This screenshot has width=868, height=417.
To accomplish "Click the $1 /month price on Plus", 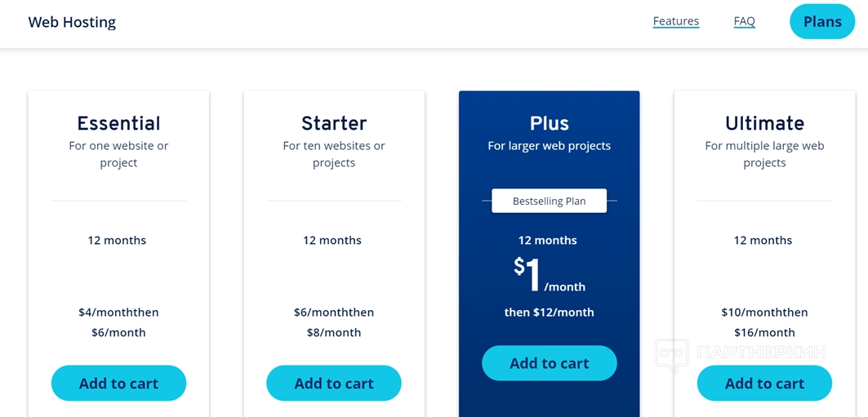I will coord(549,276).
